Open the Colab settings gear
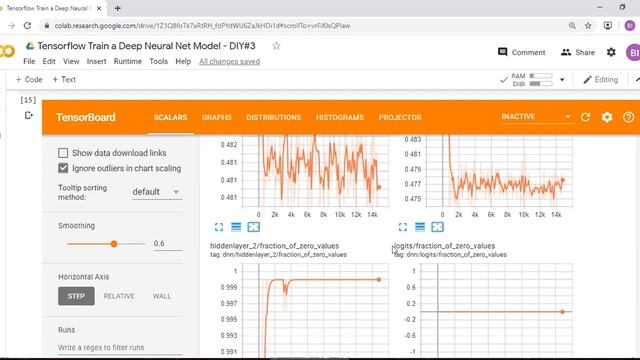 [611, 52]
